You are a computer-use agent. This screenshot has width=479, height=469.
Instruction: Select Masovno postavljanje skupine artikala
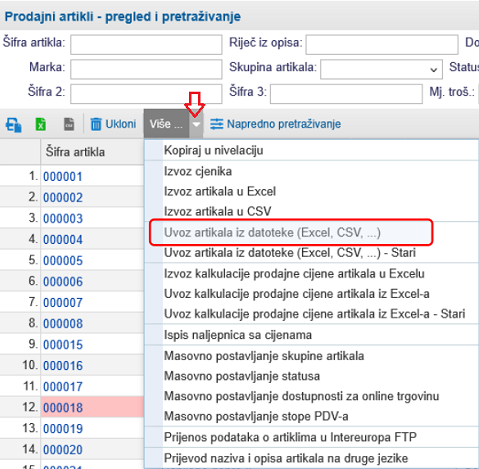(x=311, y=356)
